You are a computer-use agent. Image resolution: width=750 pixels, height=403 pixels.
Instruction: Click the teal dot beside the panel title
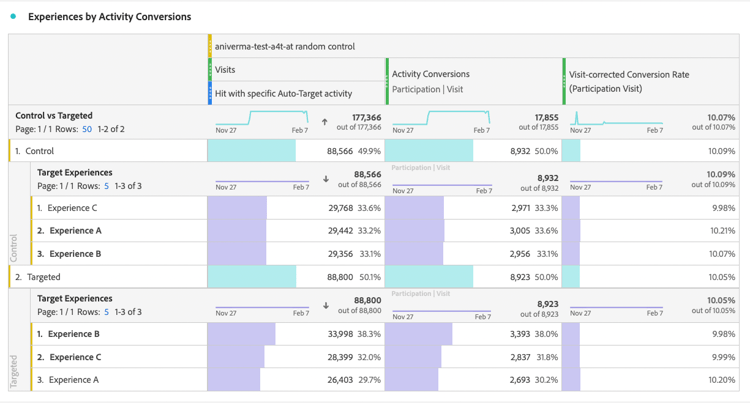tap(13, 17)
